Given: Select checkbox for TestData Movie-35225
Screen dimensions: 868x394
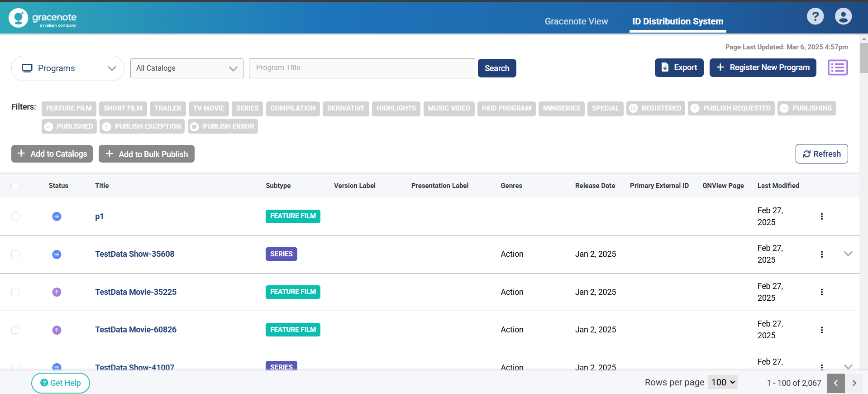Looking at the screenshot, I should coord(15,292).
